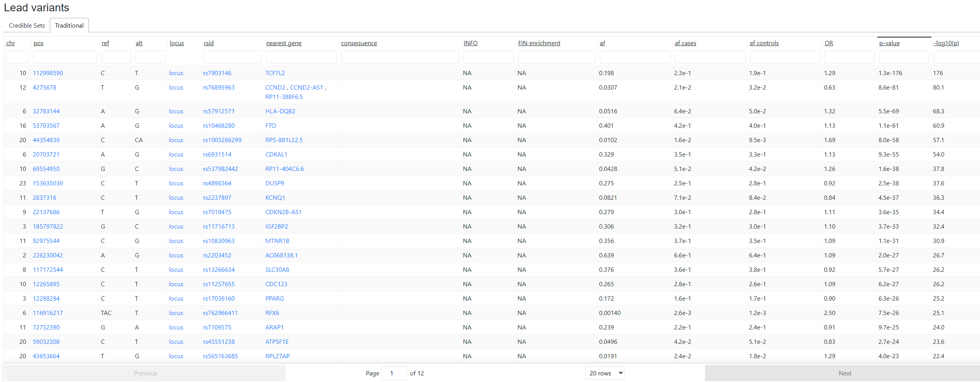Viewport: 980px width, 382px height.
Task: Sort by the nearest gene column header
Action: (284, 43)
